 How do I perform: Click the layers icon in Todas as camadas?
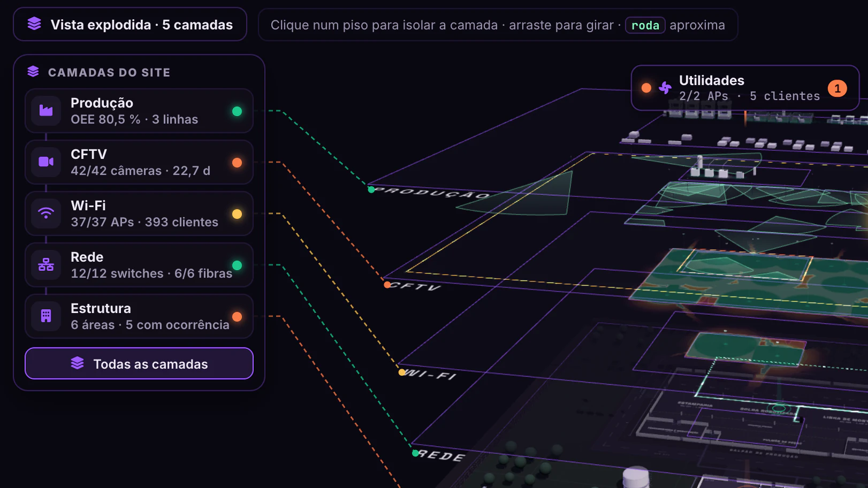(78, 363)
